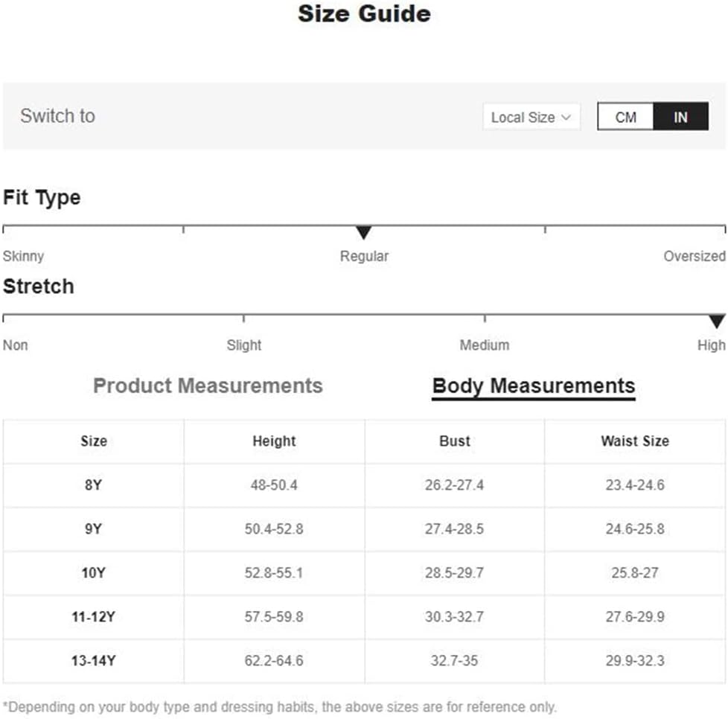
Task: Click height value 62.2-64.6
Action: coord(274,660)
